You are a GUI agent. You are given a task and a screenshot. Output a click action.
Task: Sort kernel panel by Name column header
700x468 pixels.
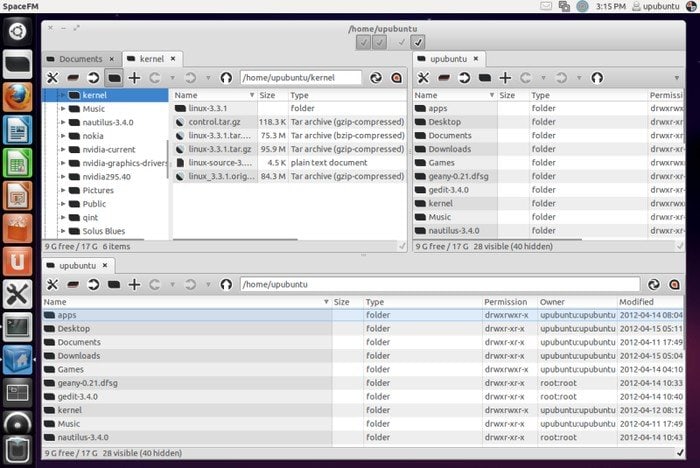pyautogui.click(x=214, y=95)
